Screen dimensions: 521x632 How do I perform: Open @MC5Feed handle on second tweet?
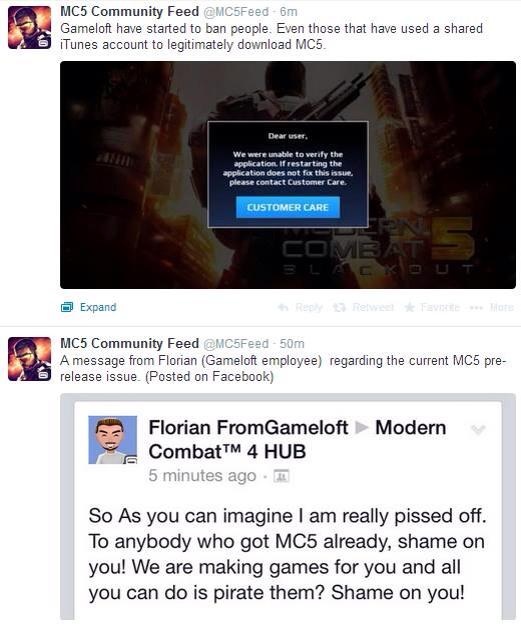[x=236, y=343]
